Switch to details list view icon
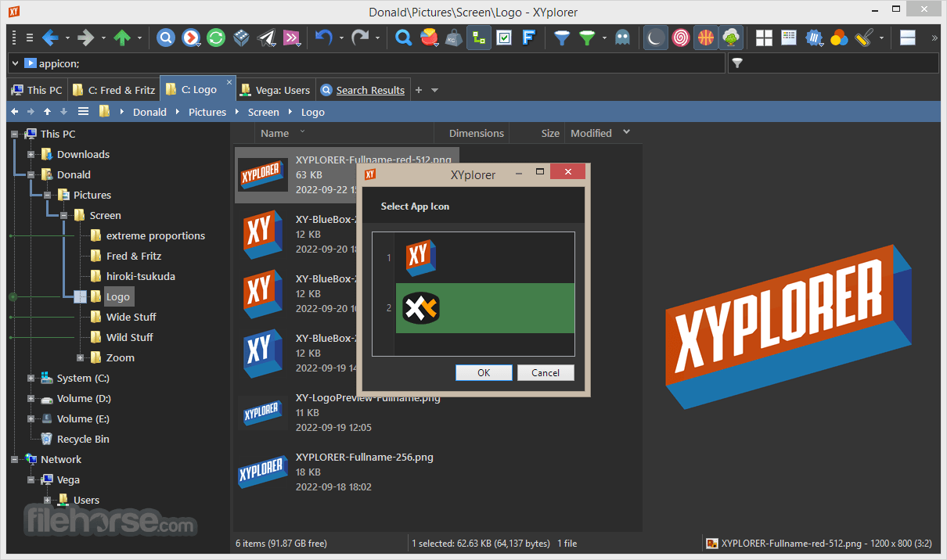This screenshot has height=560, width=947. (x=789, y=37)
